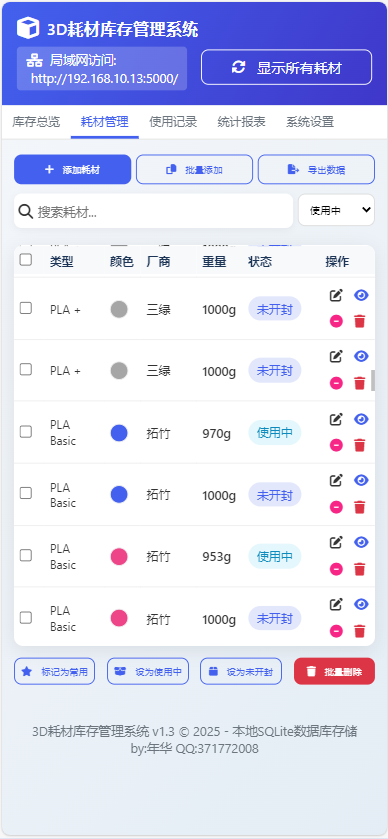
Task: Click the 批量添加 button
Action: (x=194, y=170)
